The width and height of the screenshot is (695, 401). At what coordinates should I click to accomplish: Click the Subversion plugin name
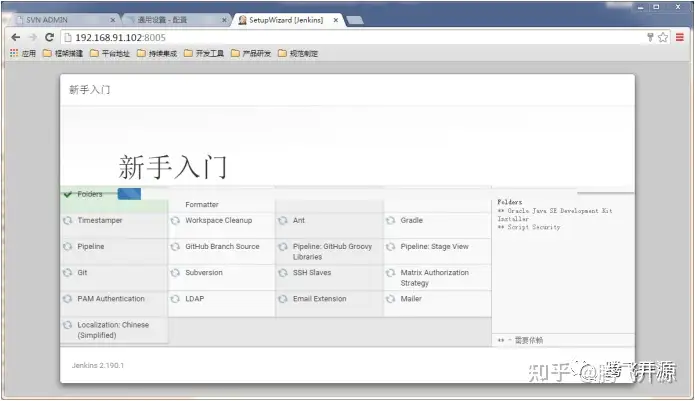click(x=204, y=273)
